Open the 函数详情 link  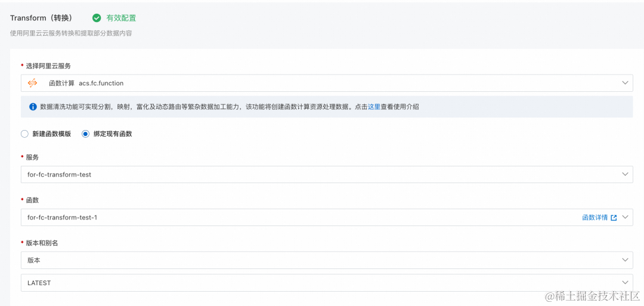595,218
